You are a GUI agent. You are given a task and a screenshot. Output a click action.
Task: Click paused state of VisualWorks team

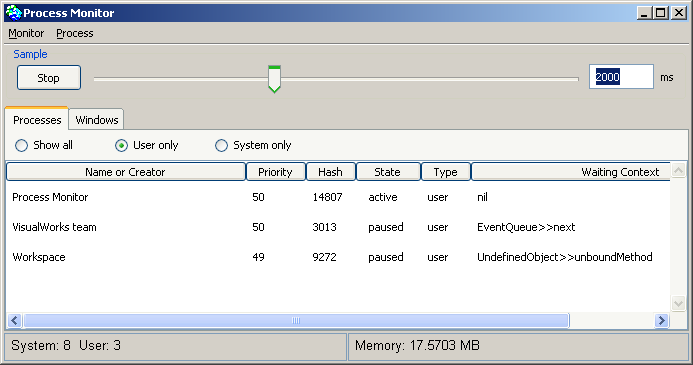386,227
